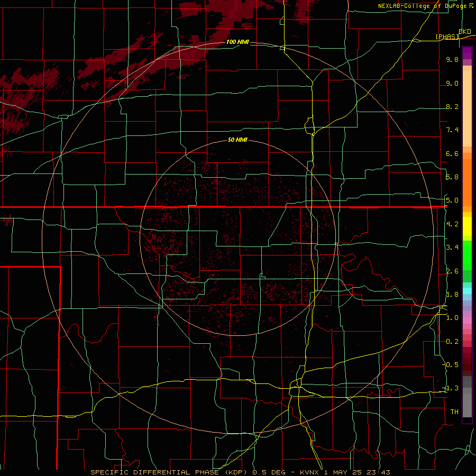Click the 1.0 value on color scale
The image size is (476, 476).
(x=452, y=318)
